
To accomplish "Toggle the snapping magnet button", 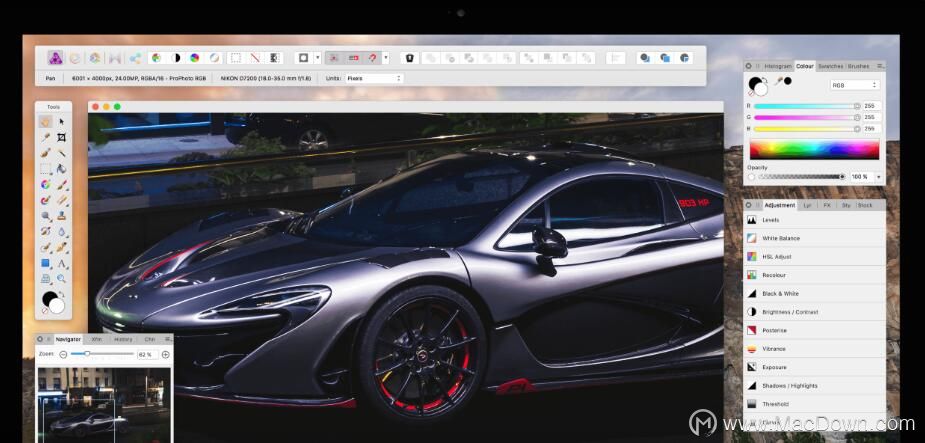I will coord(372,58).
